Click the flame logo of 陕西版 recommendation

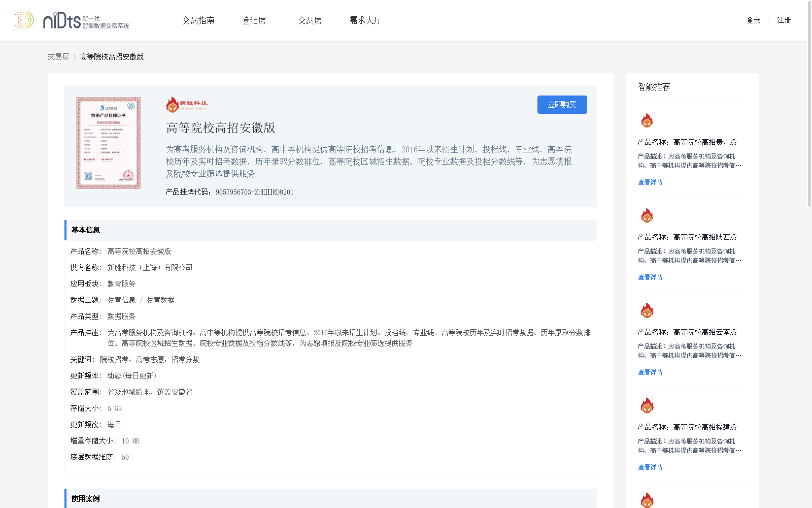647,216
